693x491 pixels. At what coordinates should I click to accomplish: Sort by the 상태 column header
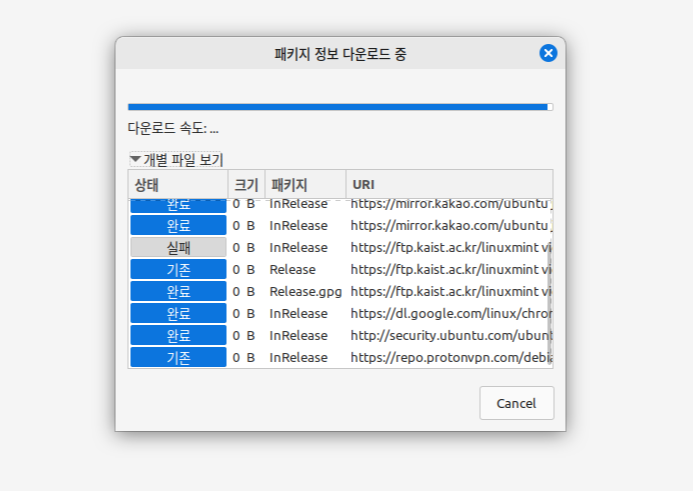click(x=178, y=185)
